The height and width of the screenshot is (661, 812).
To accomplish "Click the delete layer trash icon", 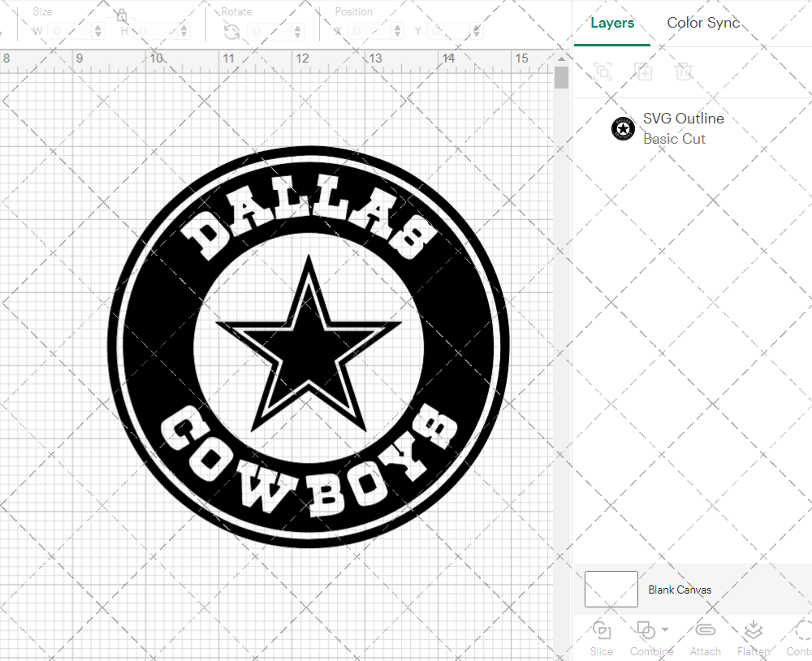I will click(685, 71).
